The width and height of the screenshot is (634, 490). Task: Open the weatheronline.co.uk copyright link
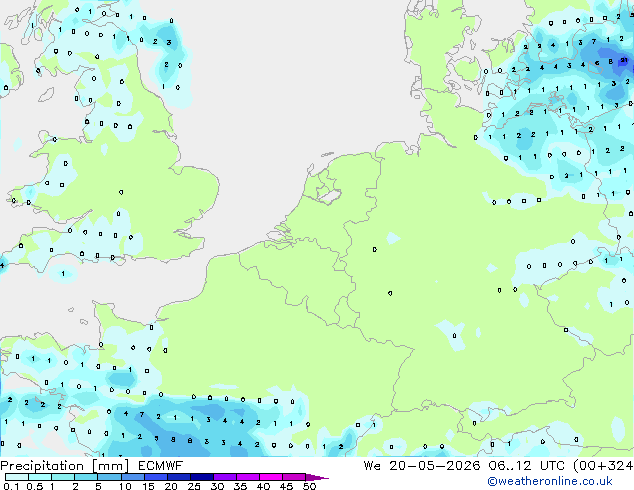coord(550,481)
